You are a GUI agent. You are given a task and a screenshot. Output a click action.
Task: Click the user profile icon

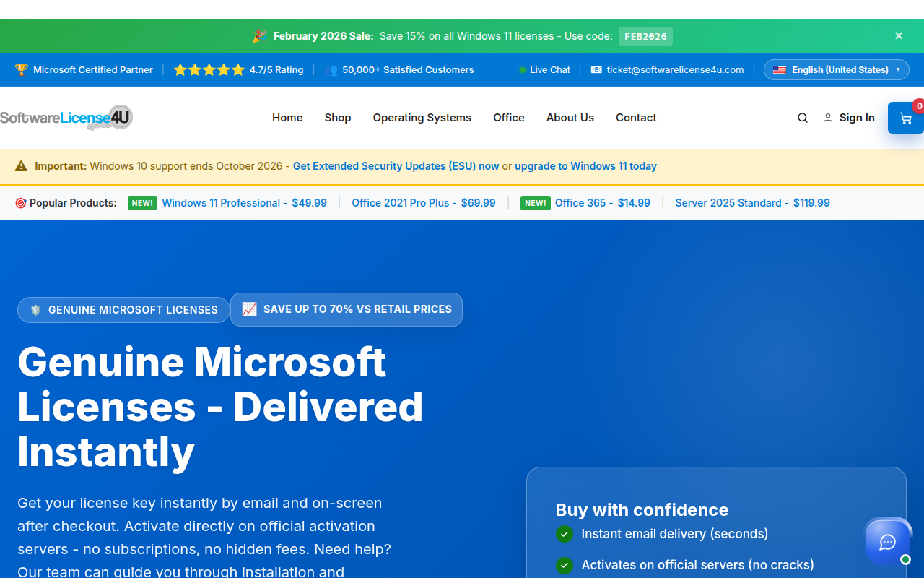pyautogui.click(x=828, y=118)
